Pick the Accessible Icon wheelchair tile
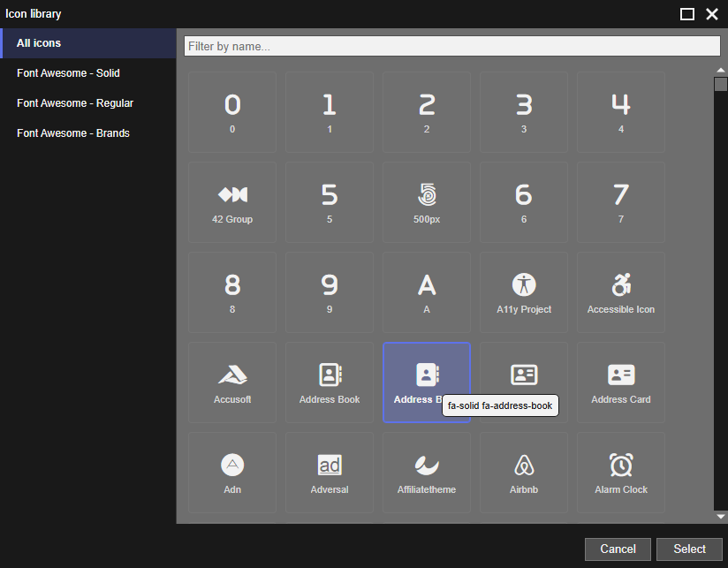The image size is (728, 568). (621, 292)
